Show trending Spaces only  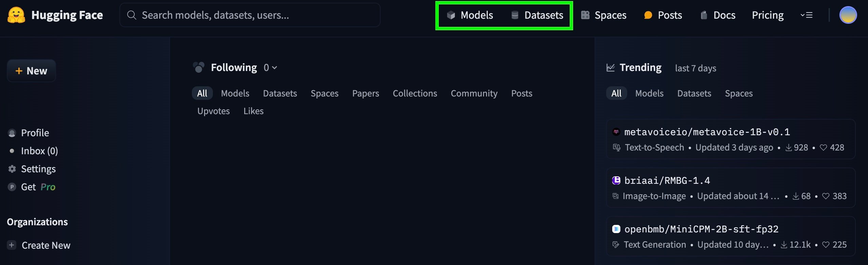click(739, 93)
